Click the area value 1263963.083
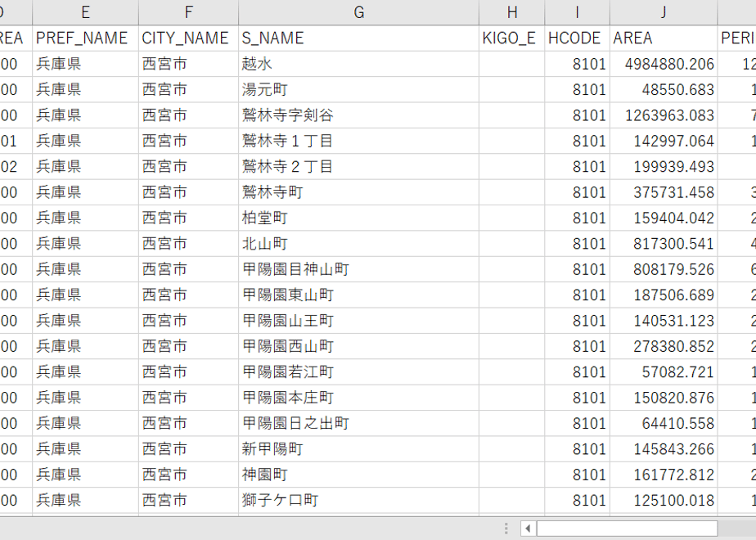The image size is (756, 540). pyautogui.click(x=664, y=115)
